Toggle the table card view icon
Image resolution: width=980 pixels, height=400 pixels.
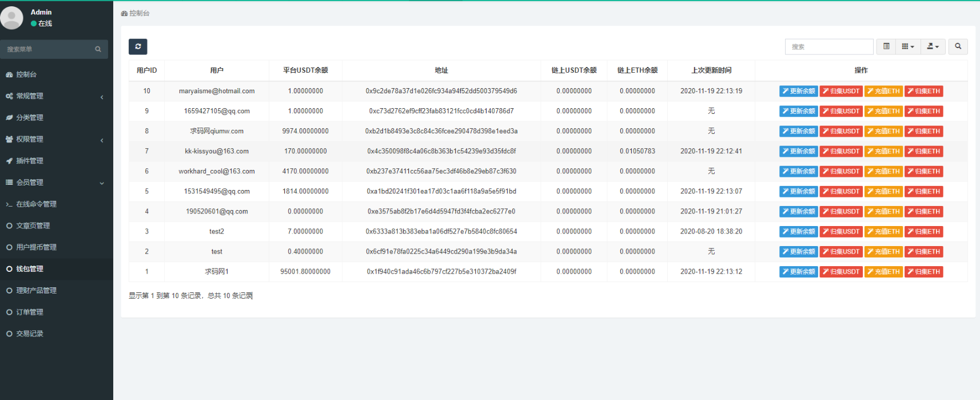click(x=886, y=46)
